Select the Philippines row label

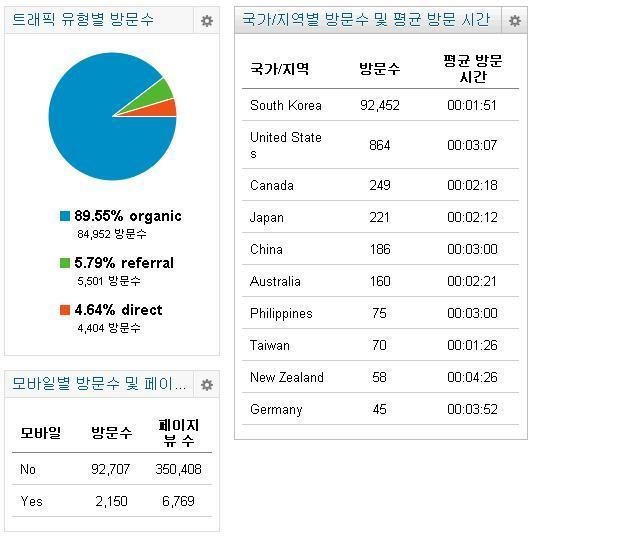281,314
